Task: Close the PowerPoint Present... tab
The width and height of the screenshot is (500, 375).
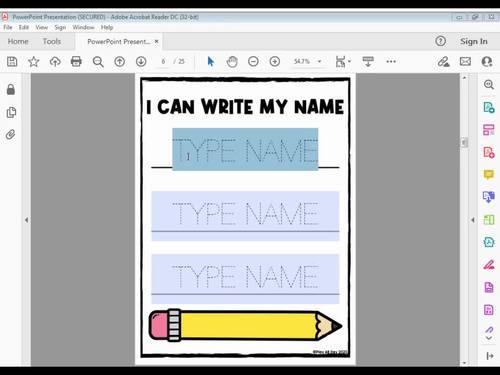Action: [x=156, y=41]
